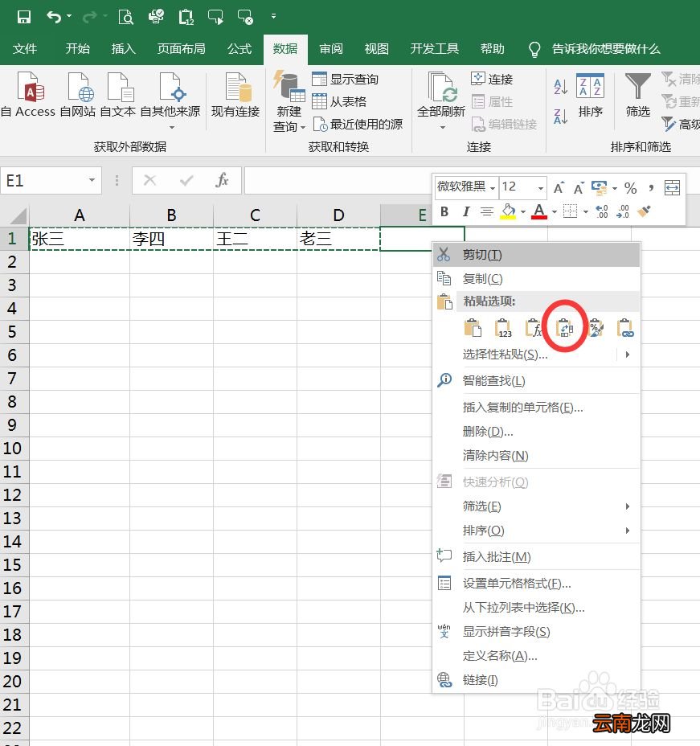Expand borders dropdown arrow in mini toolbar
The width and height of the screenshot is (700, 746).
(586, 211)
